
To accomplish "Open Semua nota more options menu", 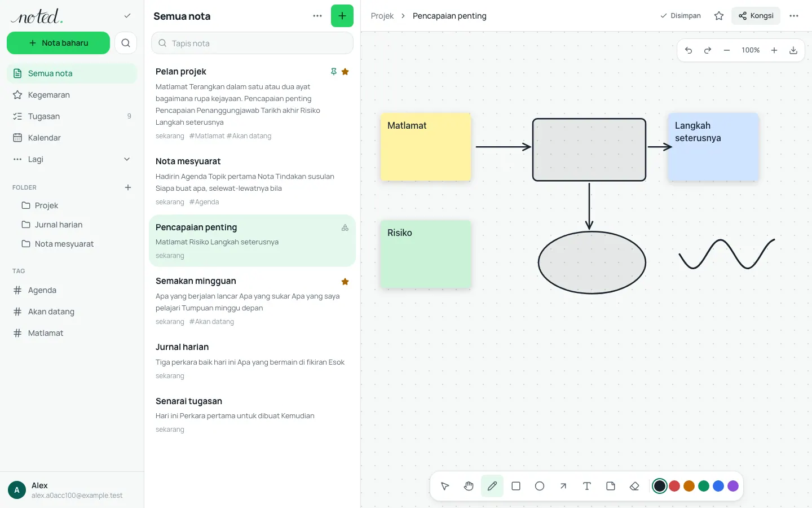I will click(317, 16).
